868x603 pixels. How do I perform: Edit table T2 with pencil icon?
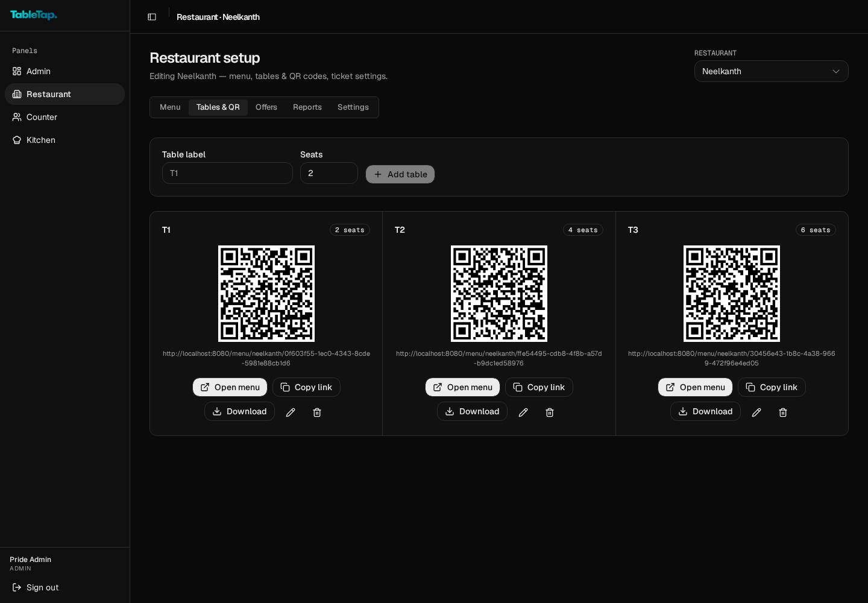point(523,412)
